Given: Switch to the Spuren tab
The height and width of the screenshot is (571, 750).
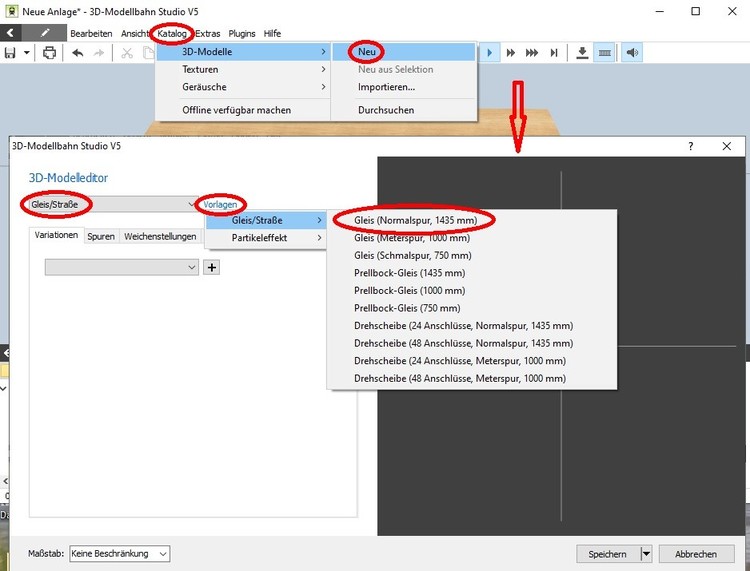Looking at the screenshot, I should pyautogui.click(x=101, y=236).
